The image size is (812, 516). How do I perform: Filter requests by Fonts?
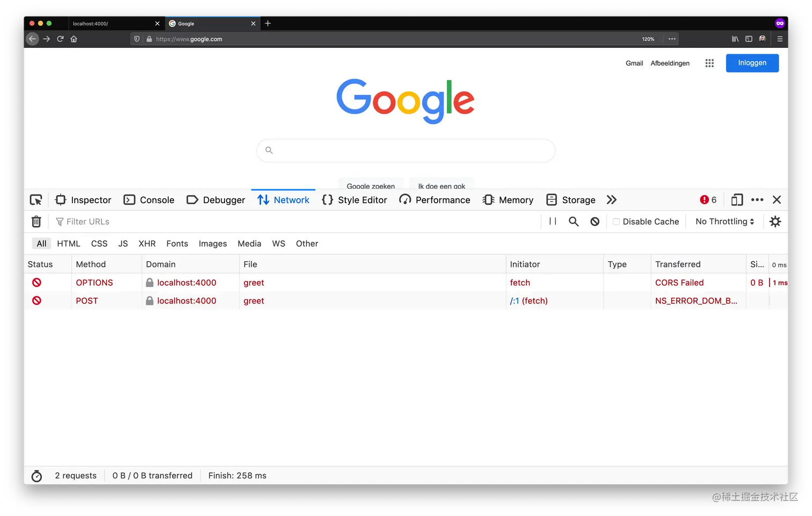click(x=177, y=243)
